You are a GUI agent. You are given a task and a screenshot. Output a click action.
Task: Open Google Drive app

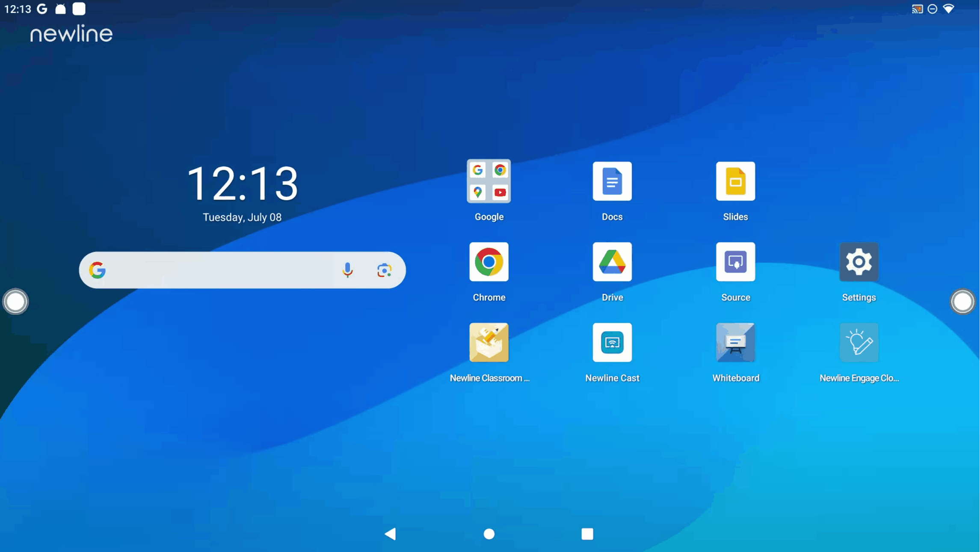pos(612,262)
